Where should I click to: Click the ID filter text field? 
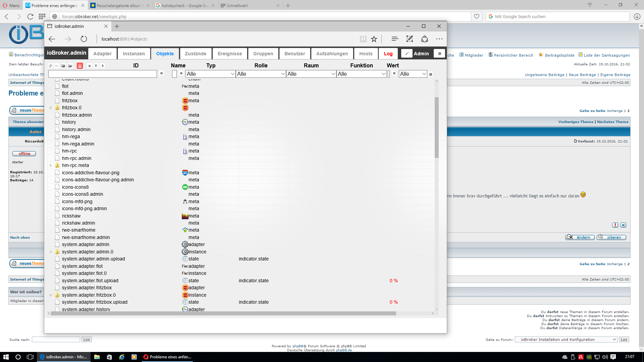tap(103, 74)
